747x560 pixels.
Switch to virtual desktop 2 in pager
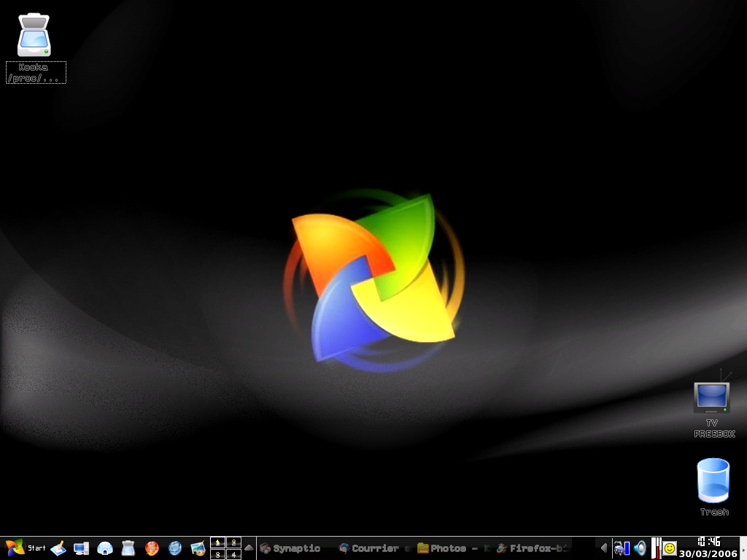pyautogui.click(x=233, y=542)
